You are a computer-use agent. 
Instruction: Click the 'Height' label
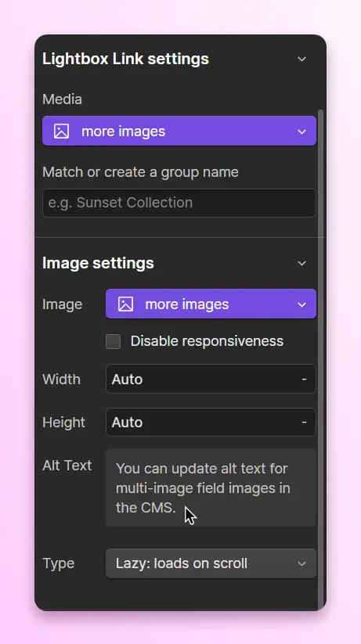tap(63, 423)
